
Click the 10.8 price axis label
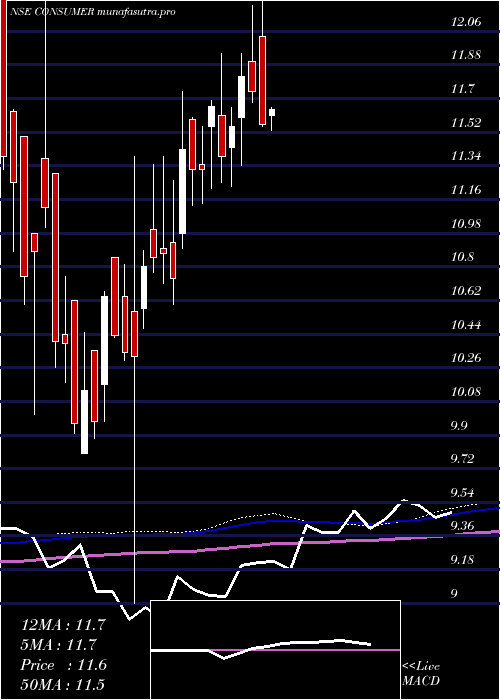[x=463, y=257]
